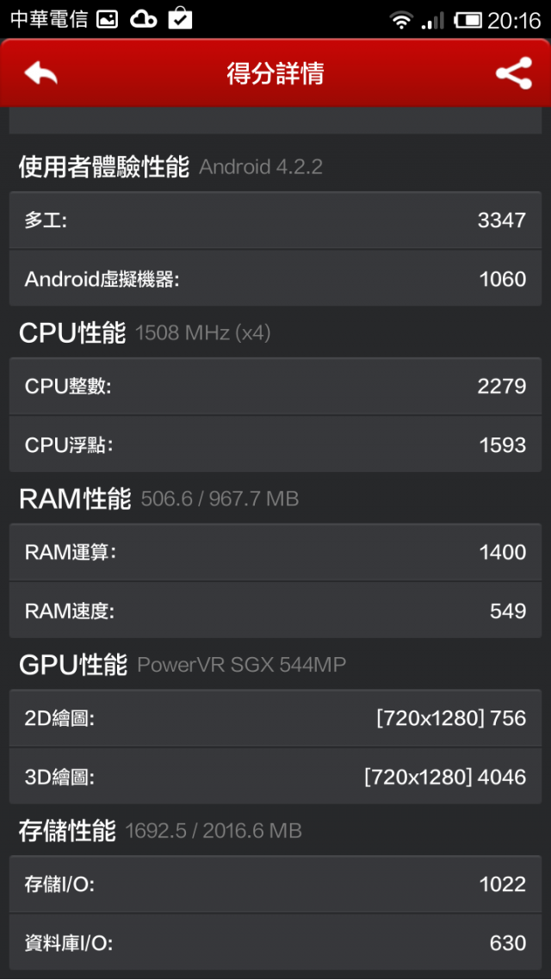The width and height of the screenshot is (551, 980).
Task: Select the 2D繪圖 score row
Action: (x=275, y=718)
